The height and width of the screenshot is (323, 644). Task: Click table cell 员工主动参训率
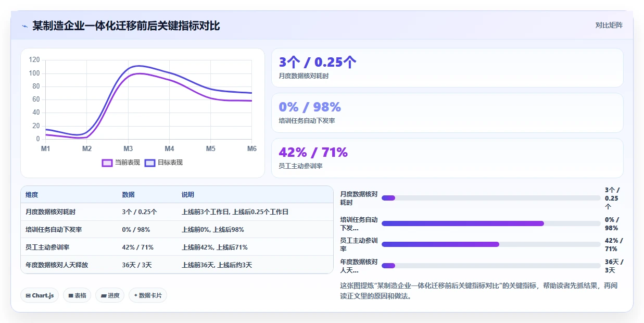[x=47, y=247]
